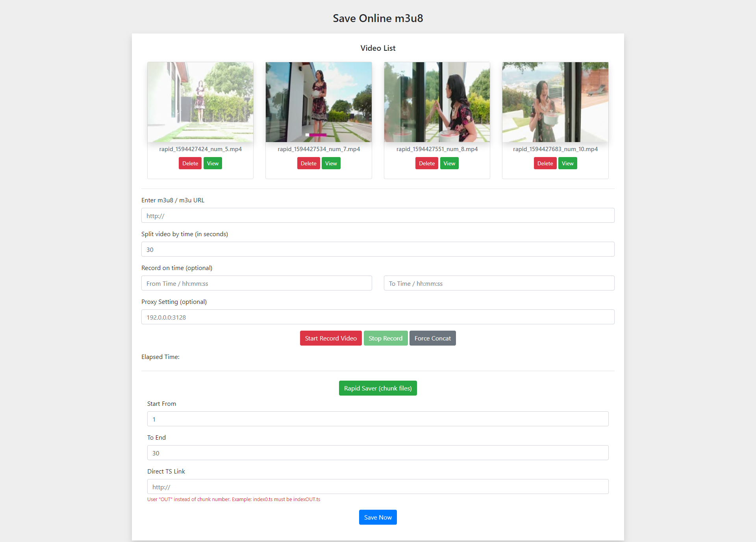
Task: Click the Rapid Saver chunk files button
Action: 378,388
